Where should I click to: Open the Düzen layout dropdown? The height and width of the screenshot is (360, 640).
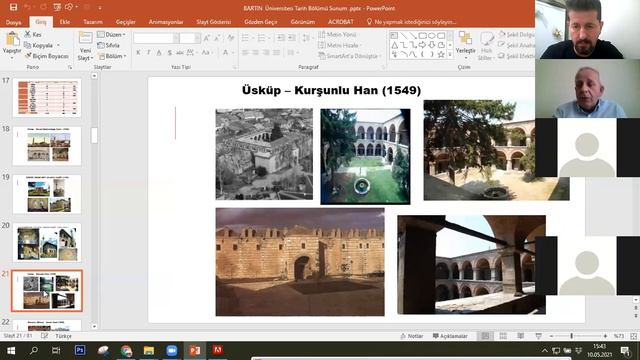(111, 35)
